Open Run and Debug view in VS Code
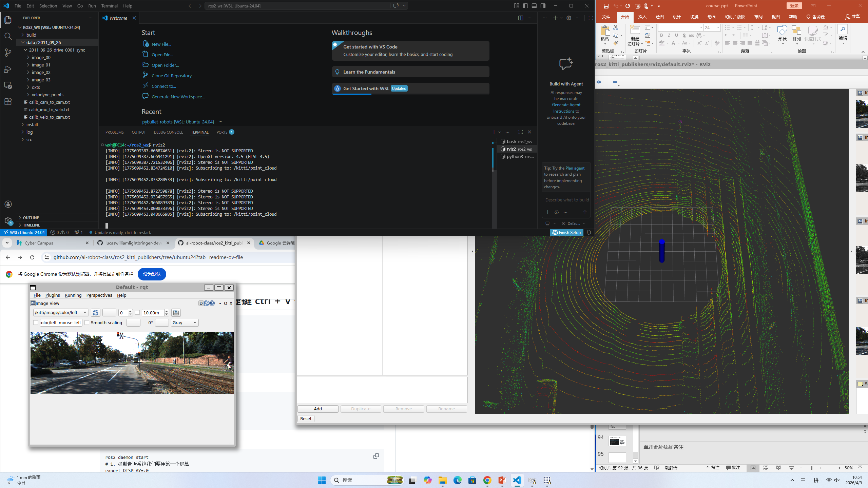868x488 pixels. pyautogui.click(x=8, y=69)
